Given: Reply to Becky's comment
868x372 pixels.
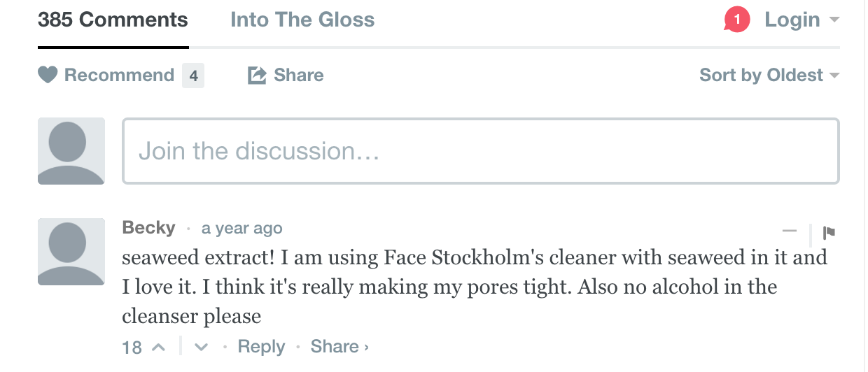Looking at the screenshot, I should (261, 347).
